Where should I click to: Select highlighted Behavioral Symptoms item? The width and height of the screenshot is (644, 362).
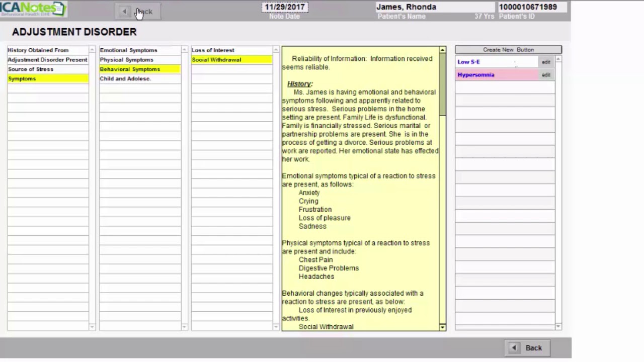(140, 69)
